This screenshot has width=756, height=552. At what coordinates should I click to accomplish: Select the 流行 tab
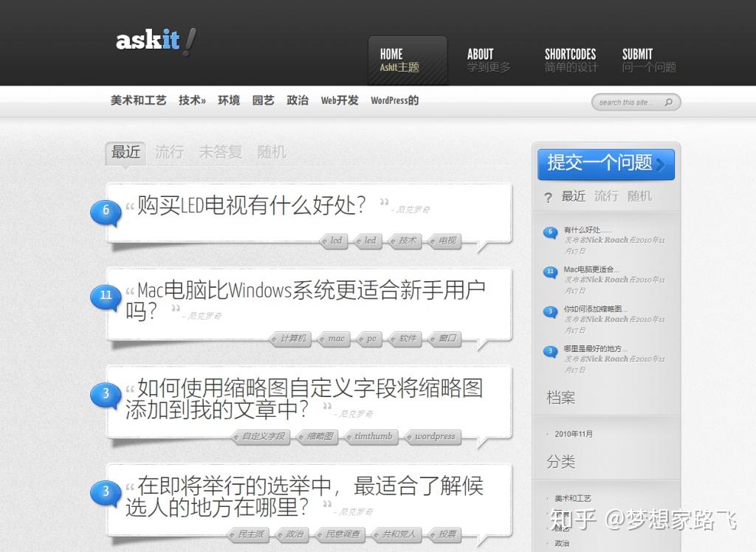(x=170, y=152)
